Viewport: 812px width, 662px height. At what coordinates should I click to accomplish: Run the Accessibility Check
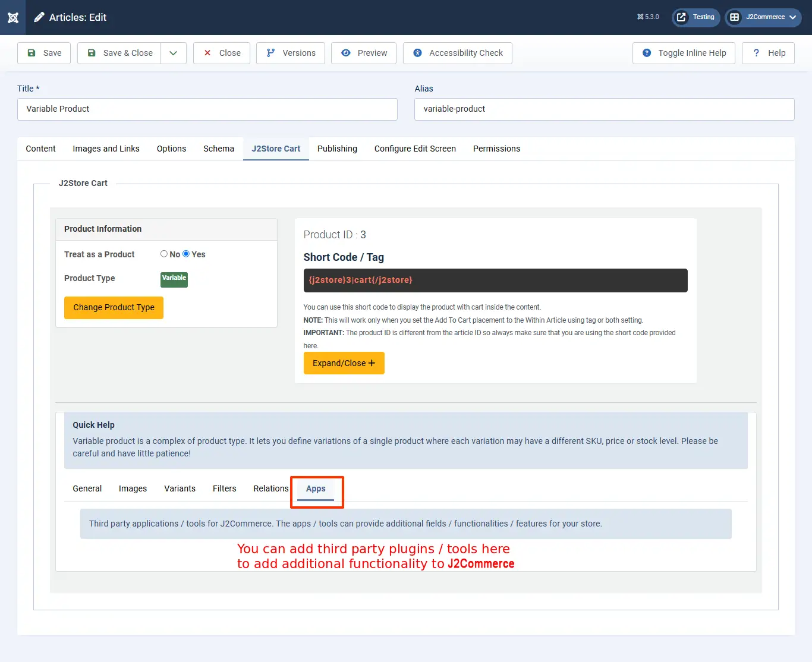[458, 53]
